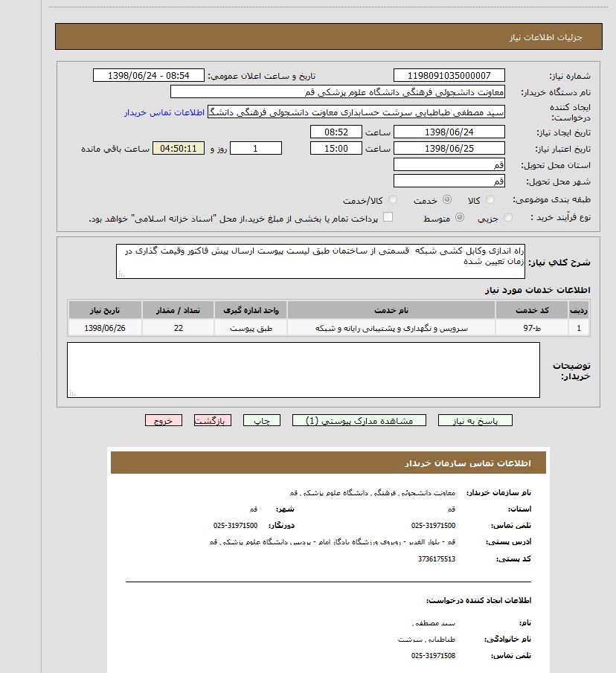Click the نام دستگاه خریدار field
The width and height of the screenshot is (616, 673).
(x=337, y=91)
